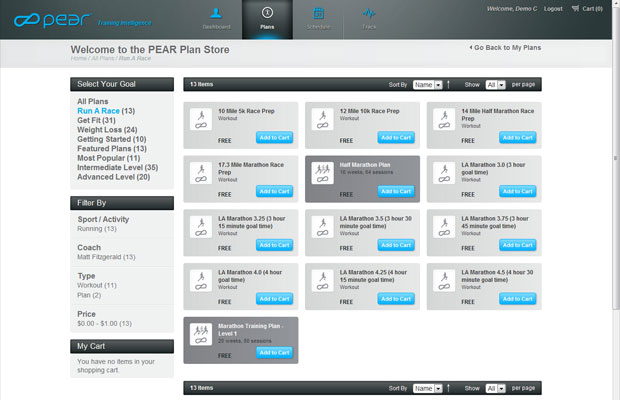
Task: Switch to the Track tab
Action: [369, 19]
